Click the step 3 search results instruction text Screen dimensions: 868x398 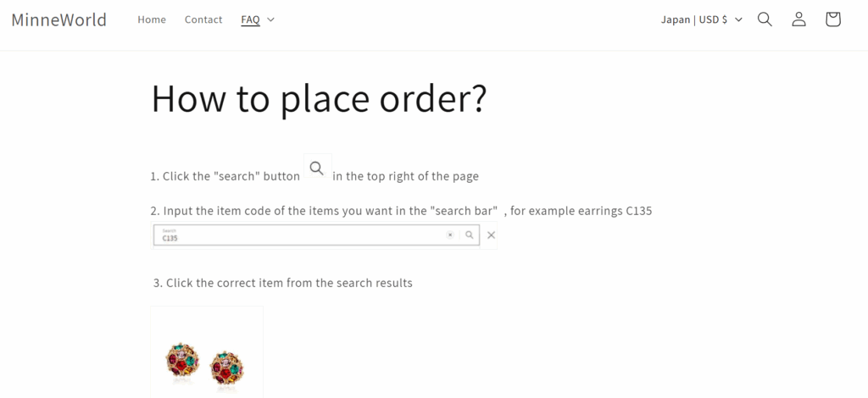[x=283, y=283]
